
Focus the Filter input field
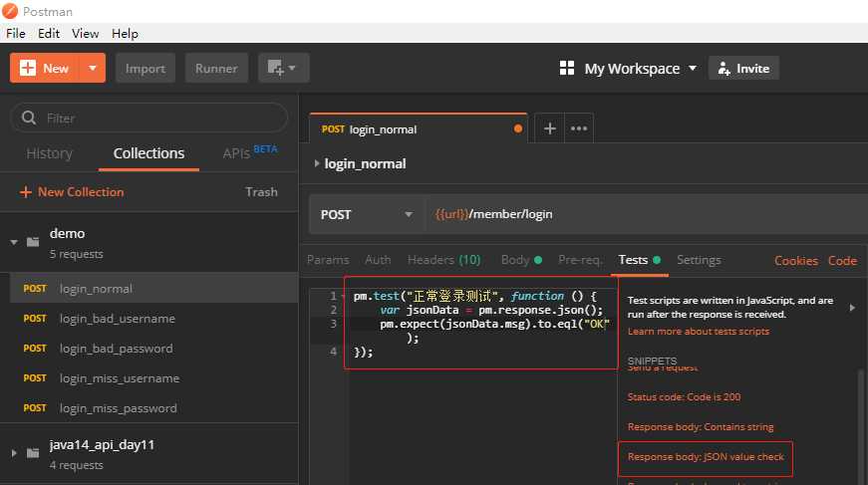point(148,118)
